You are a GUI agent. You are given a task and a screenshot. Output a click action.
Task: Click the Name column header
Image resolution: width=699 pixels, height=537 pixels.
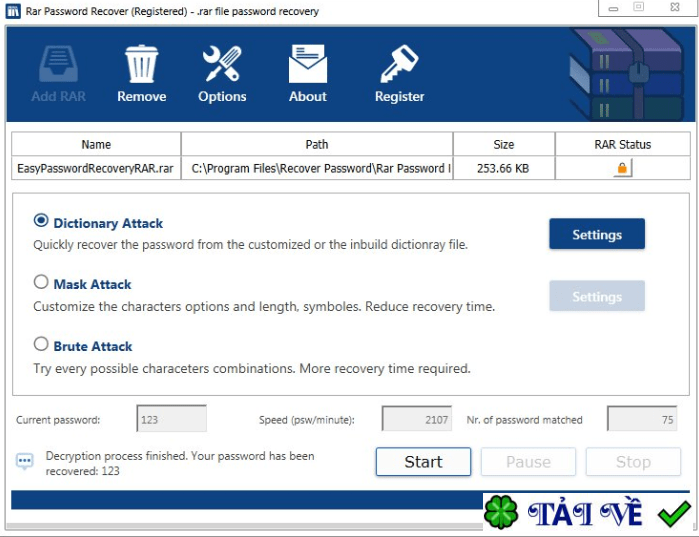96,144
